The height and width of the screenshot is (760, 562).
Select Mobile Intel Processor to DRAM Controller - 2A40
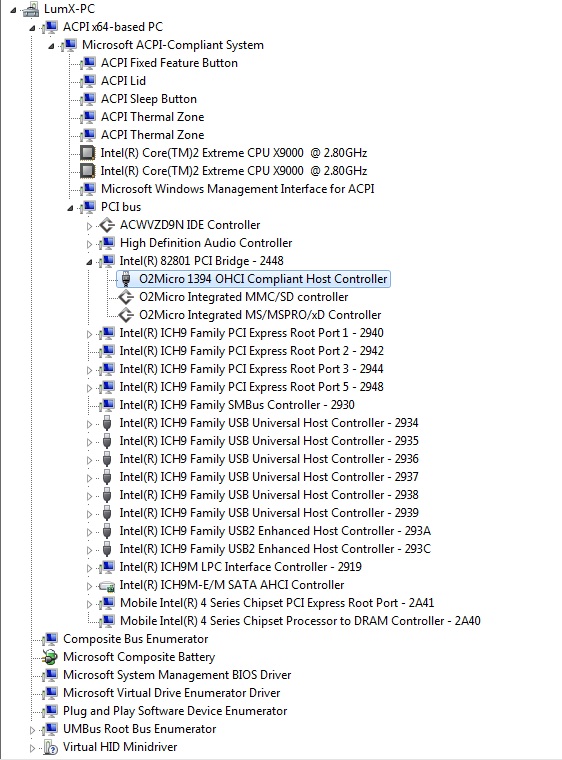click(x=300, y=621)
